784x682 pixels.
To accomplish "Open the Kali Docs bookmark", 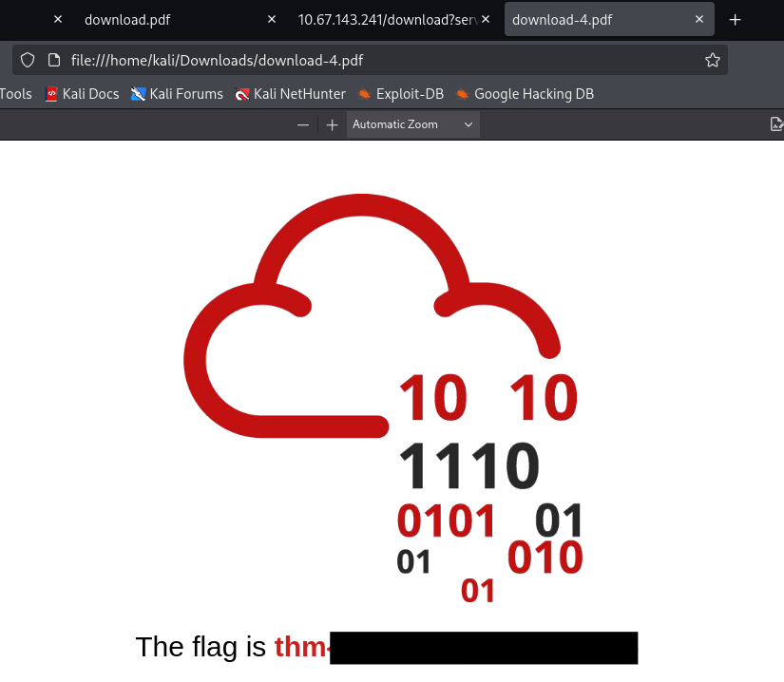I will (x=82, y=94).
